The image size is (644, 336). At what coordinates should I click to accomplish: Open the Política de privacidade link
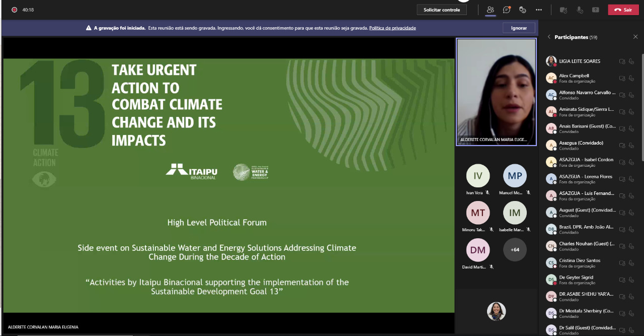[x=392, y=28]
